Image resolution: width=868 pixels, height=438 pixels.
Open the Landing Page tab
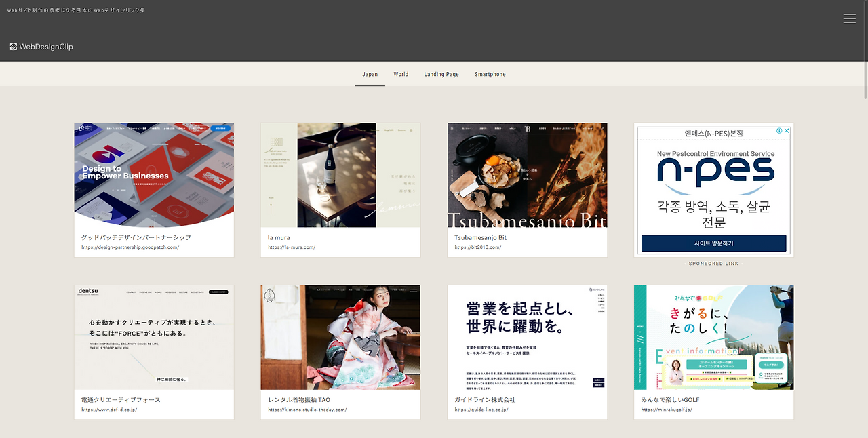(441, 74)
